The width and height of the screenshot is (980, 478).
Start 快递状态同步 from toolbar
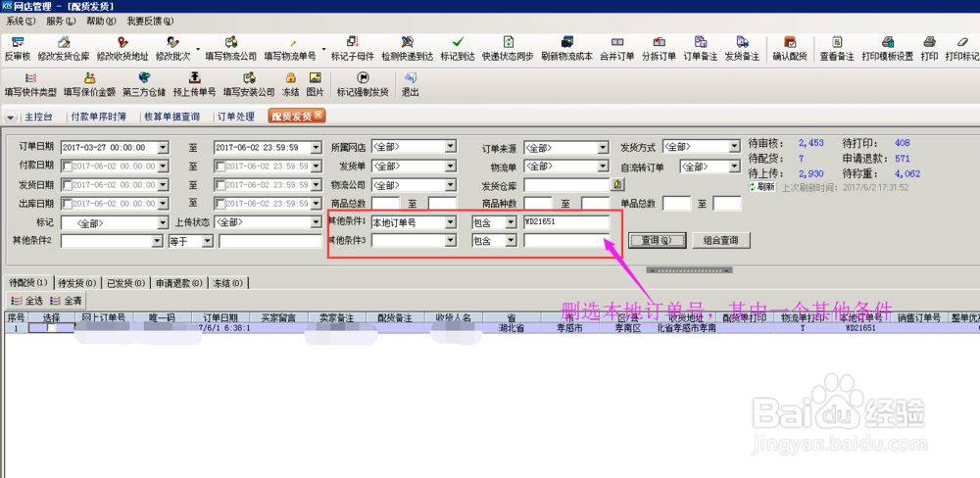click(x=508, y=42)
